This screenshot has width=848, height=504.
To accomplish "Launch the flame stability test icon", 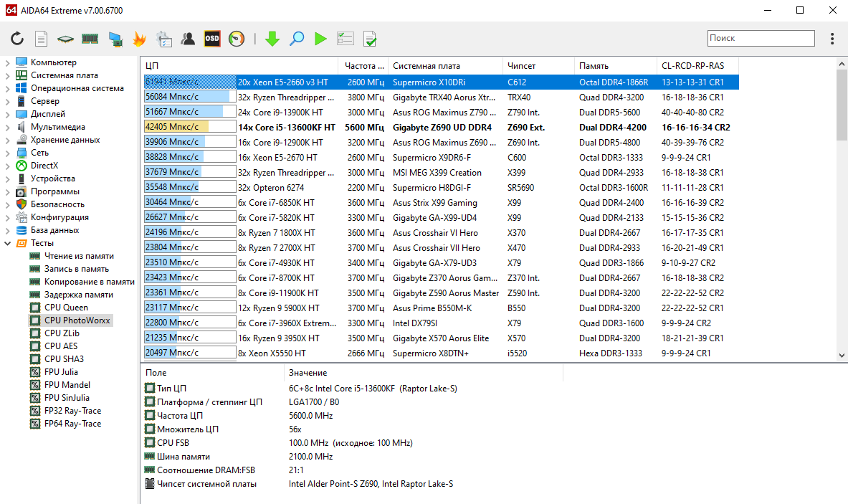I will click(x=140, y=39).
